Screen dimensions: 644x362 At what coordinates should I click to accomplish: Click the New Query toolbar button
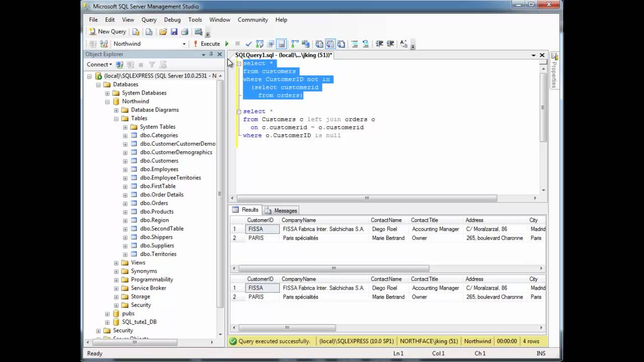(x=108, y=32)
